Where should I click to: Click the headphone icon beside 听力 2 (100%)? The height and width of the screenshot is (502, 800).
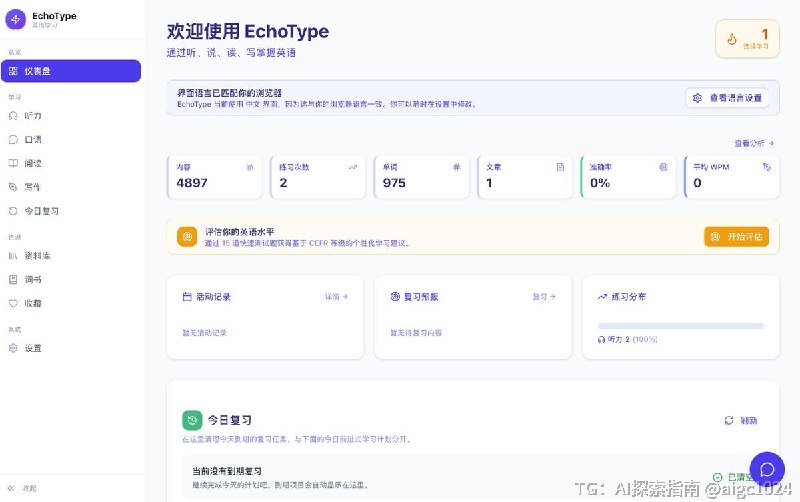click(601, 339)
